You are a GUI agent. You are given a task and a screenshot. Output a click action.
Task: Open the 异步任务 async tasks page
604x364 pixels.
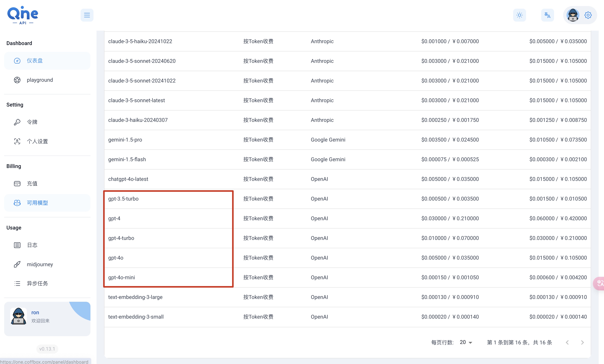pyautogui.click(x=47, y=283)
